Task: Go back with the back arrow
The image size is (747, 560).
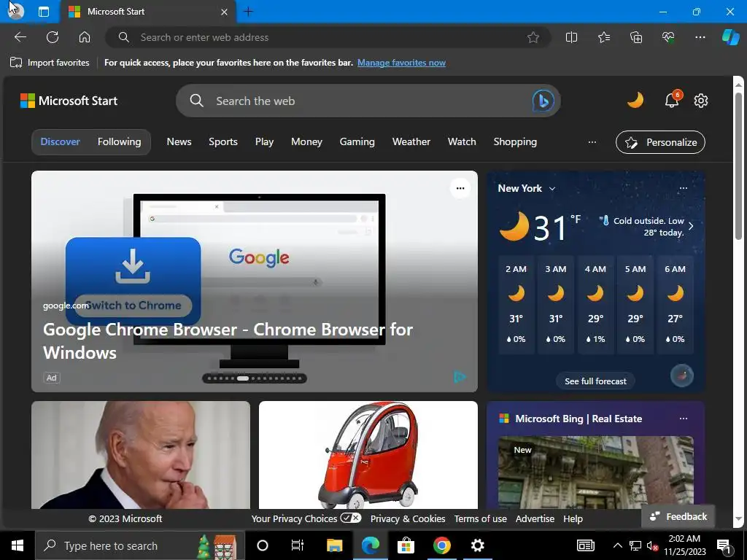Action: (20, 37)
